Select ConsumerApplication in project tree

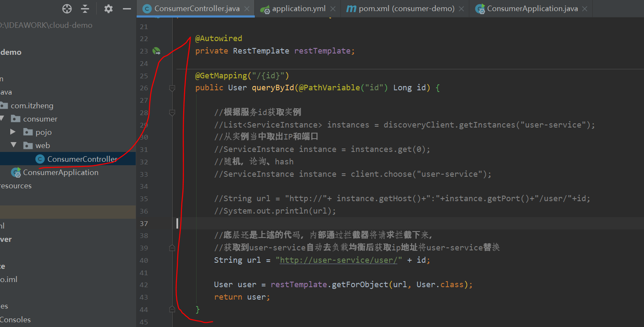[x=61, y=172]
